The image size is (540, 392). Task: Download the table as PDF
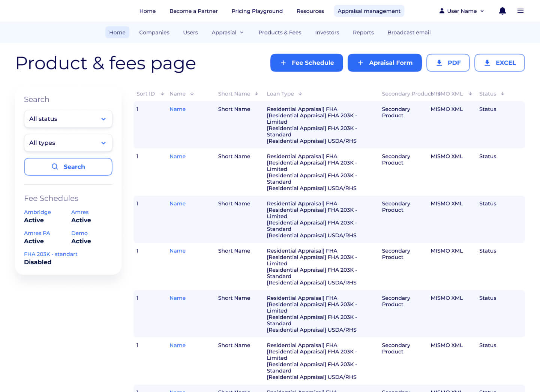[x=448, y=63]
